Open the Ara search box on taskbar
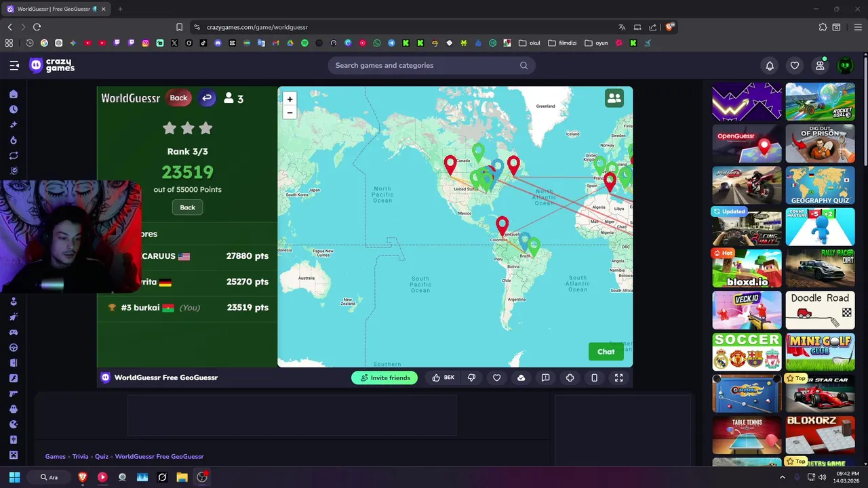The width and height of the screenshot is (868, 488). pos(50,477)
